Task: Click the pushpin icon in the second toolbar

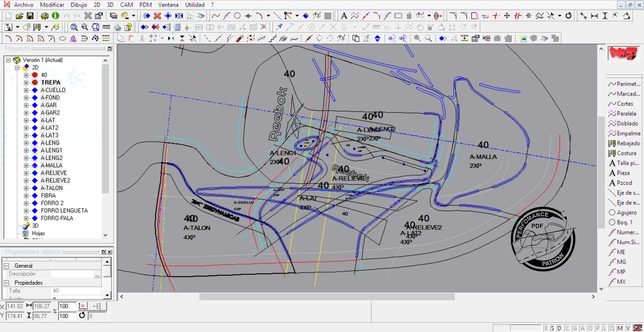Action: 279,27
